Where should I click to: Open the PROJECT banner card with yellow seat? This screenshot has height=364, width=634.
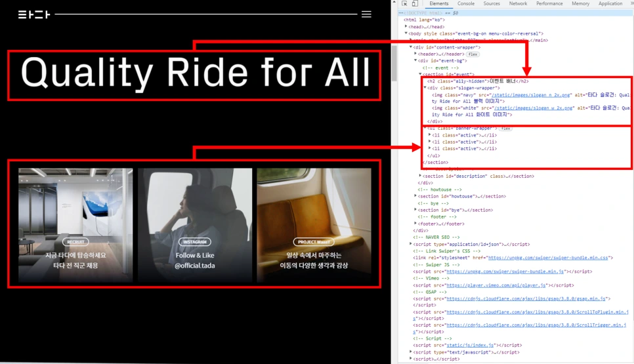pyautogui.click(x=314, y=225)
